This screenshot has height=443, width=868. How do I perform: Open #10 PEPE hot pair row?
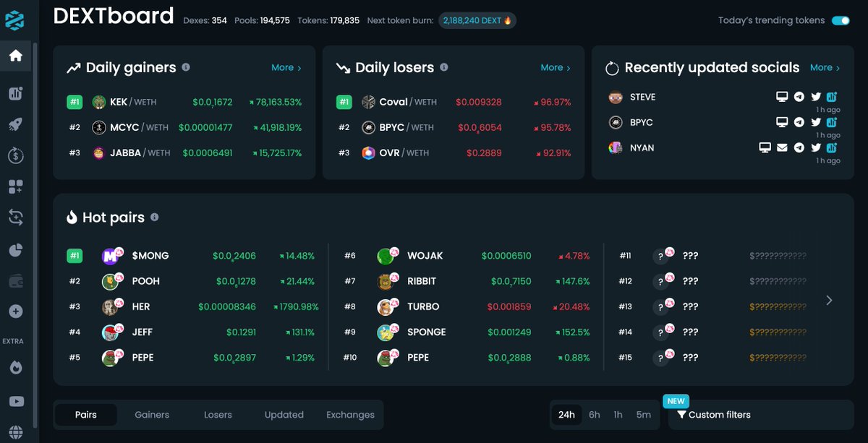coord(467,358)
